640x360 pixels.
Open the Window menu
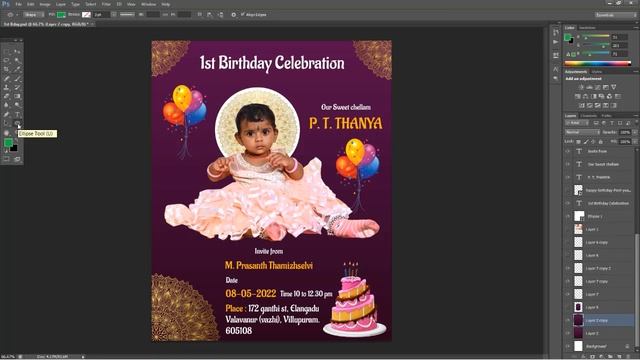pos(148,4)
